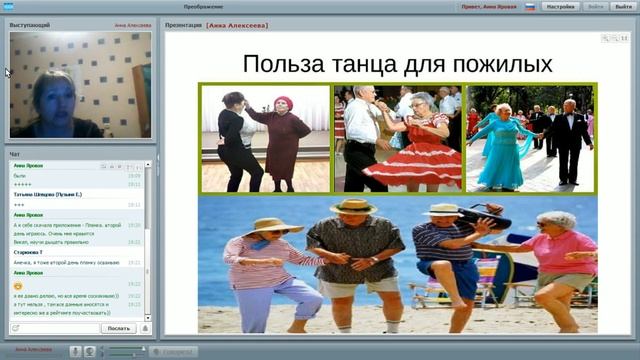This screenshot has height=360, width=640.
Task: Click the 1:1 actual size icon
Action: (624, 38)
